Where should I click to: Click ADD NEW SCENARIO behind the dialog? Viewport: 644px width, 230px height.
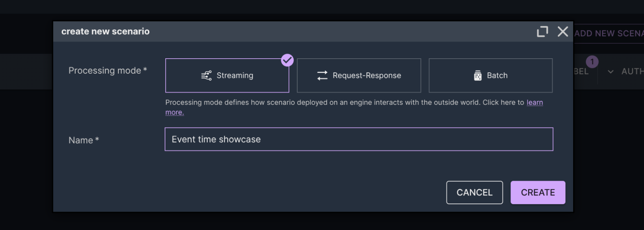[x=608, y=34]
